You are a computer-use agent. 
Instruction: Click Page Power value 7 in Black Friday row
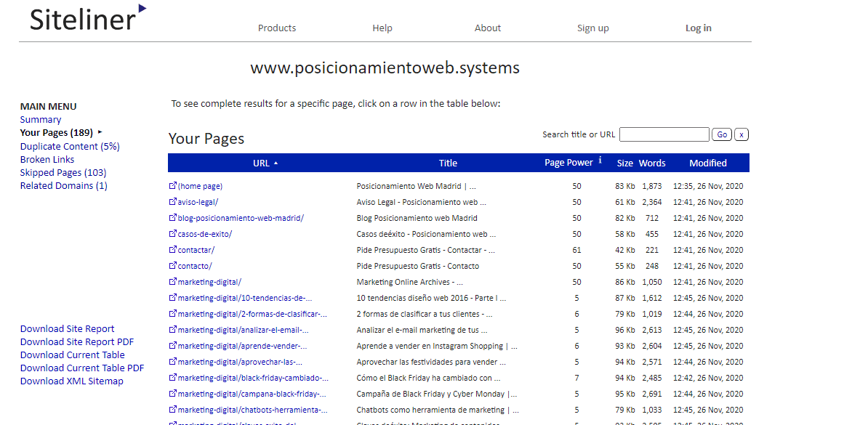(x=576, y=378)
